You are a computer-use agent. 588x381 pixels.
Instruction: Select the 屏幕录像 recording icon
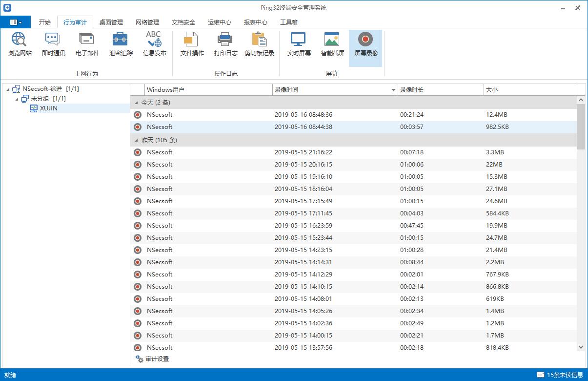point(365,44)
